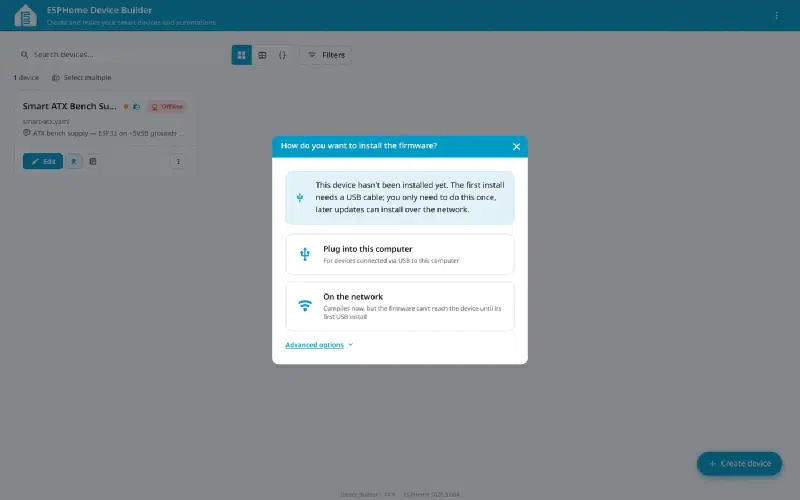Close the firmware install dialog
Image resolution: width=800 pixels, height=500 pixels.
tap(516, 146)
